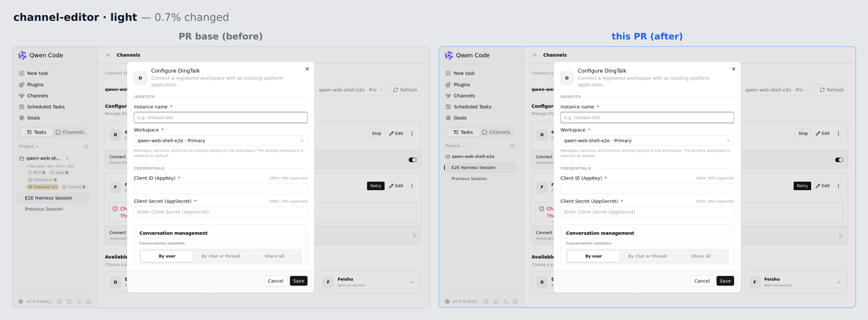Click Save in the after Configure DingTalk dialog
Screen dimensions: 868x320
725,281
